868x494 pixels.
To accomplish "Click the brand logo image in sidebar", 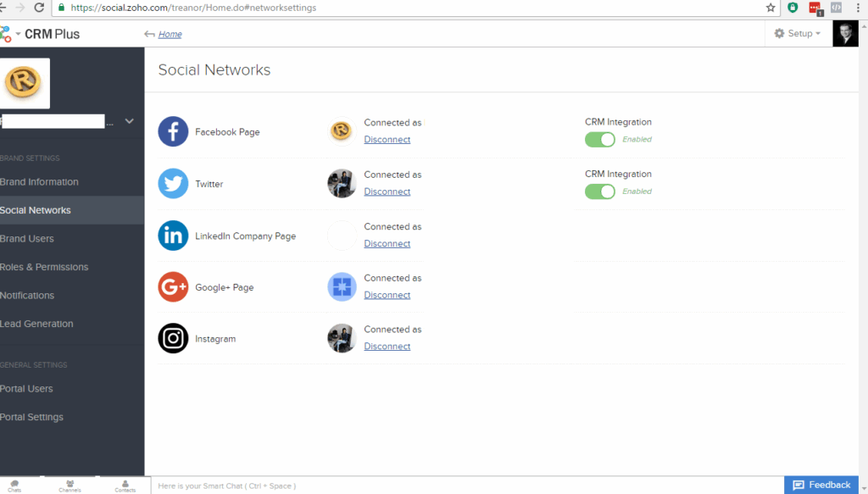I will [x=25, y=83].
